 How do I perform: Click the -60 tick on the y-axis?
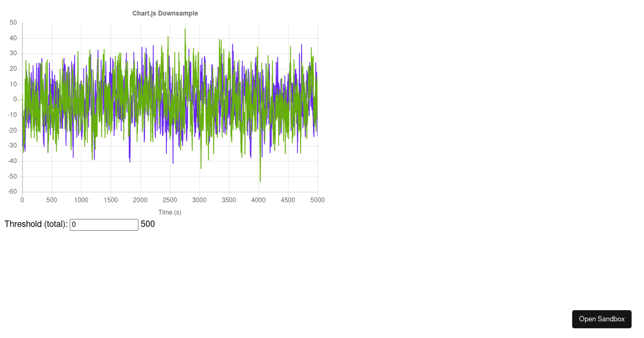(x=12, y=191)
